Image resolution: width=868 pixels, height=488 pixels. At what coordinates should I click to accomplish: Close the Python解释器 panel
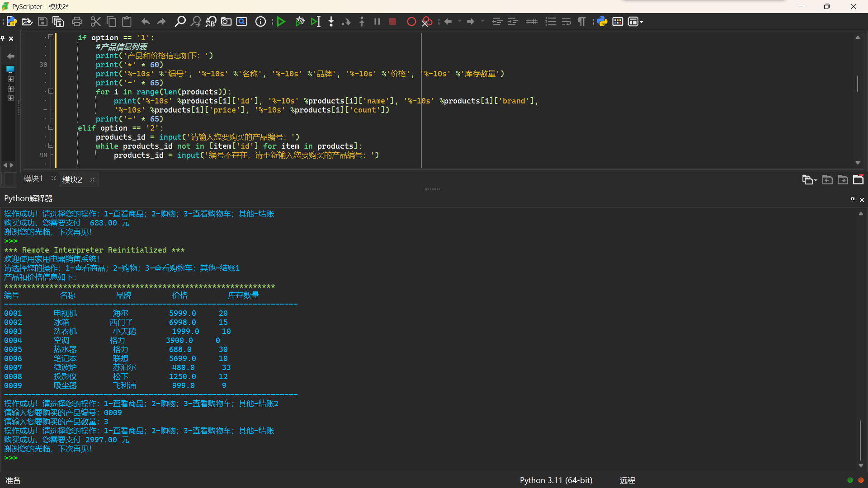[862, 200]
